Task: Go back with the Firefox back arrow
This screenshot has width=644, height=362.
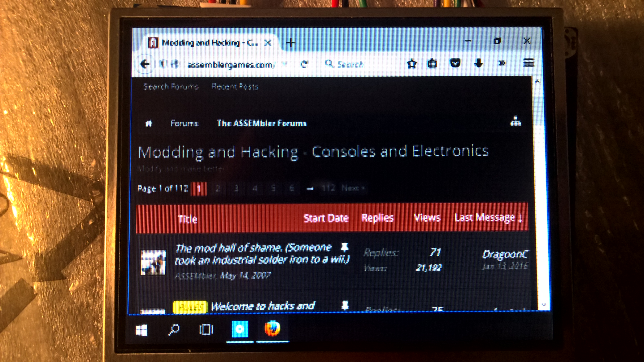Action: click(x=145, y=64)
